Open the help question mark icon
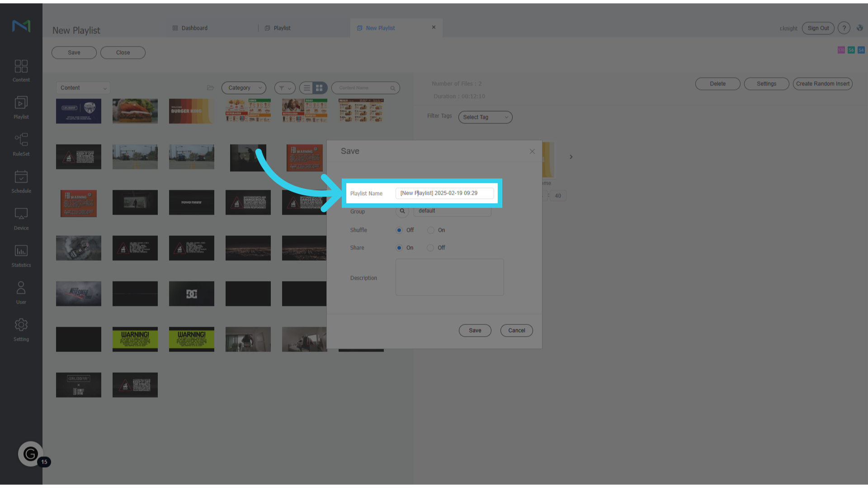868x488 pixels. 844,28
